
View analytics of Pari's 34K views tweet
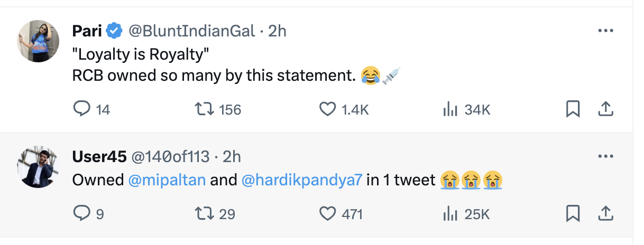449,109
